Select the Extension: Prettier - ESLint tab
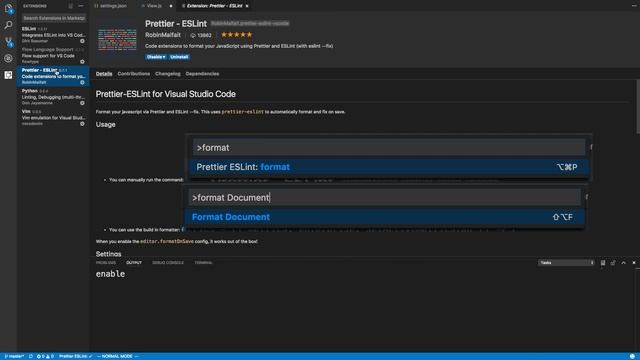 [214, 6]
